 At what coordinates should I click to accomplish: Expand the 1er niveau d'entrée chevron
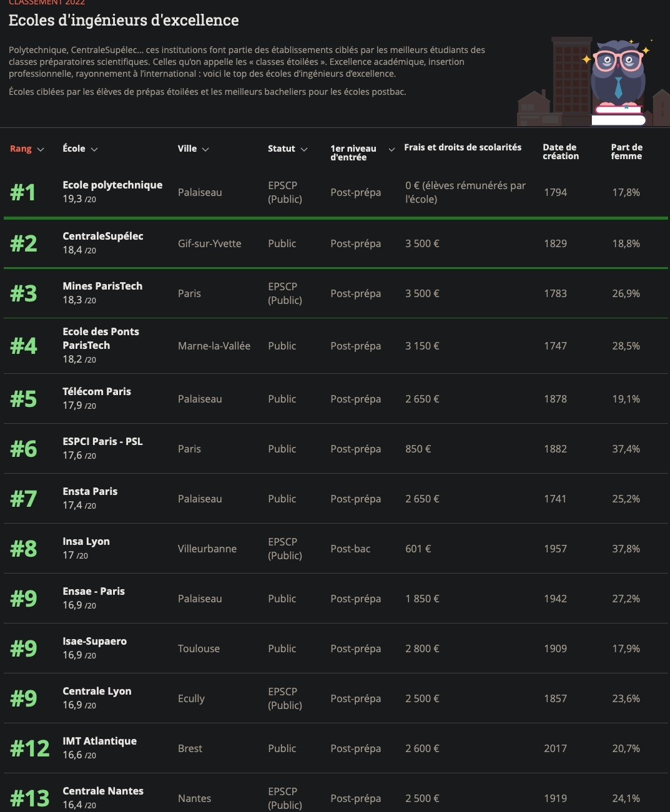392,150
